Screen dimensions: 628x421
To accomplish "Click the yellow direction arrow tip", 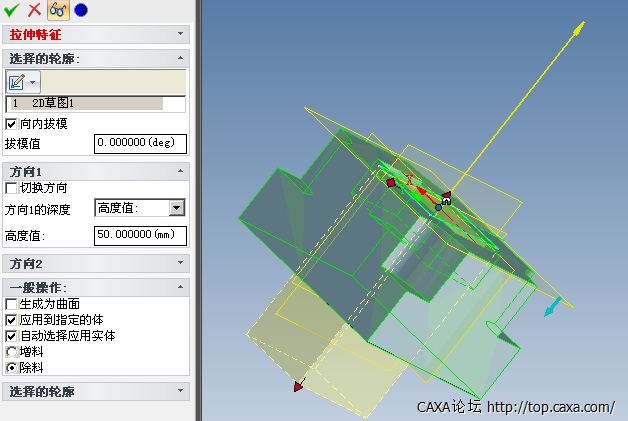I will [x=579, y=29].
